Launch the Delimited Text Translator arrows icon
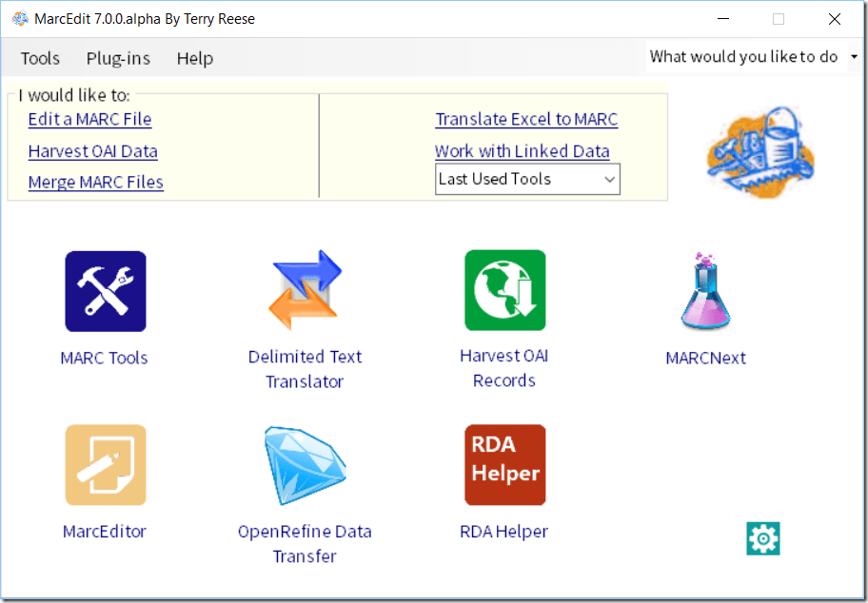868x603 pixels. coord(305,290)
